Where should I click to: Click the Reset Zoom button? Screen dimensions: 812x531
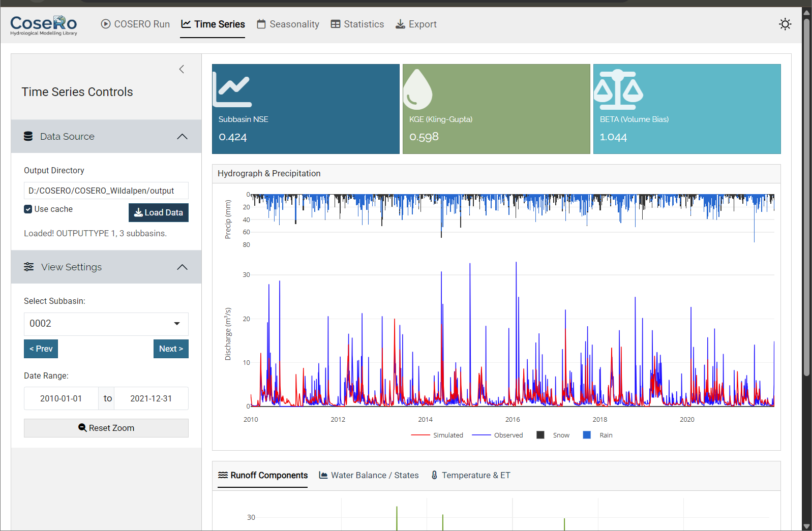106,428
